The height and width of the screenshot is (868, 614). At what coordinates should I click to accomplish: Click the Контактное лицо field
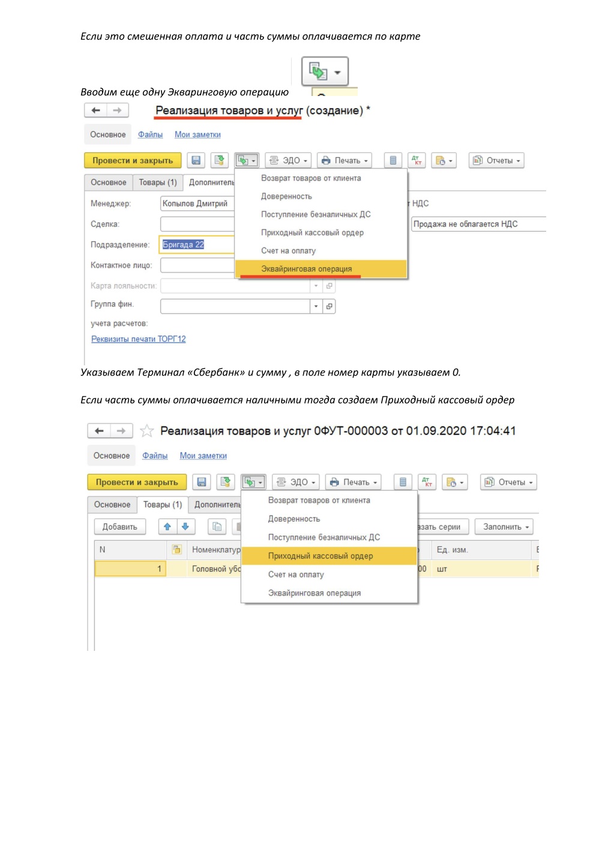[x=197, y=265]
